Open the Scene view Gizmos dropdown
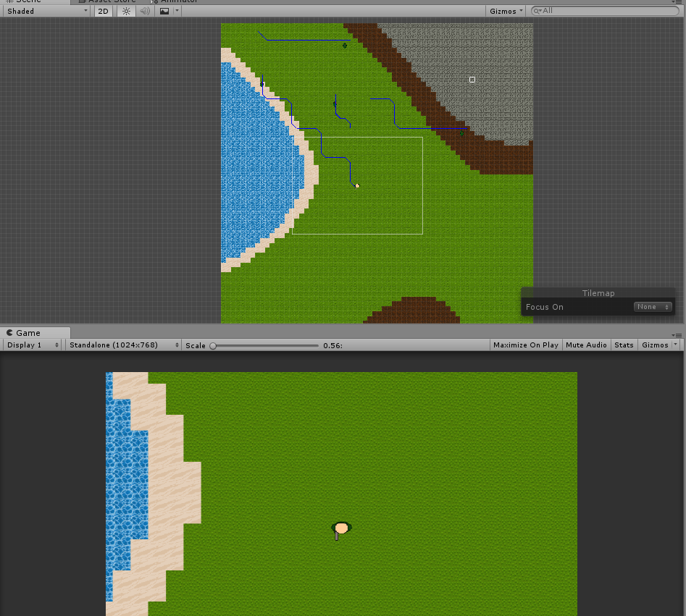686x616 pixels. click(506, 11)
